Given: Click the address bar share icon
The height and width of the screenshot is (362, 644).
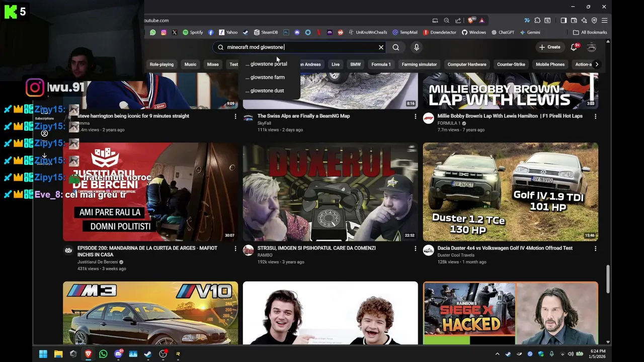Looking at the screenshot, I should [458, 21].
